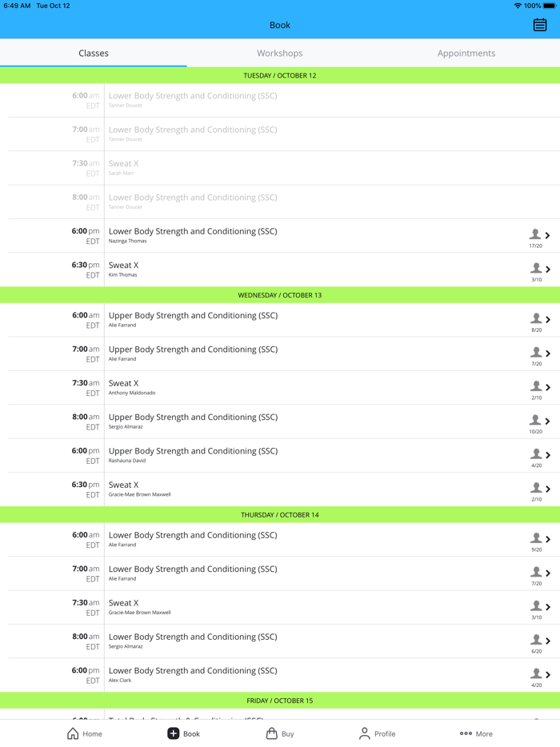Select the Classes tab
The image size is (560, 747).
94,54
